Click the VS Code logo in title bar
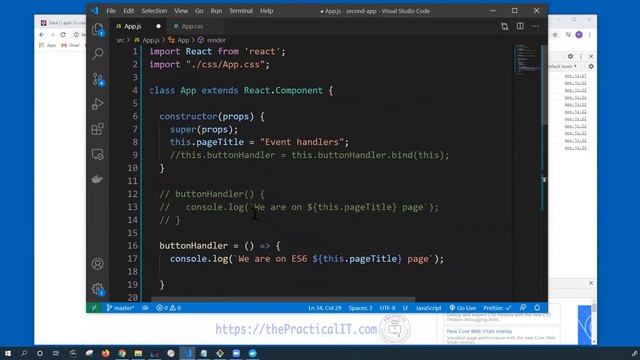The width and height of the screenshot is (640, 360). [95, 11]
